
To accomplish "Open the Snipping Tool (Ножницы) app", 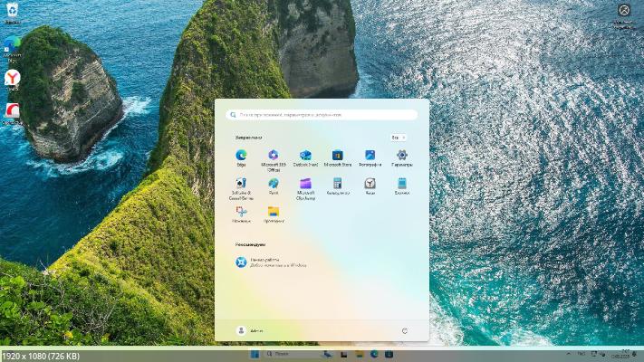I will [241, 214].
